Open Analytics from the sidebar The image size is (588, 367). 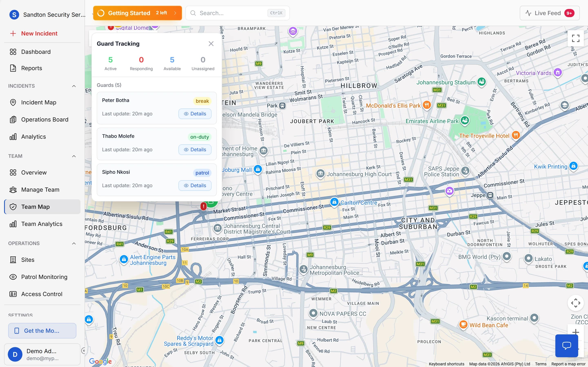33,136
